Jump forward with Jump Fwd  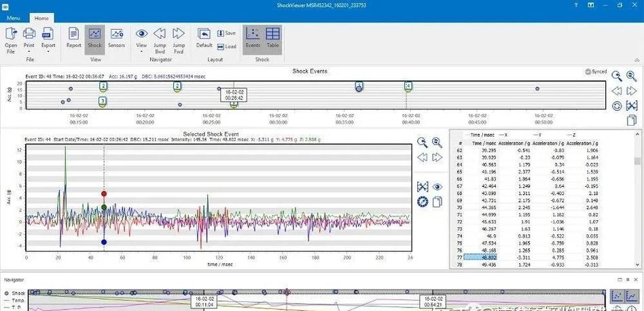pos(178,41)
